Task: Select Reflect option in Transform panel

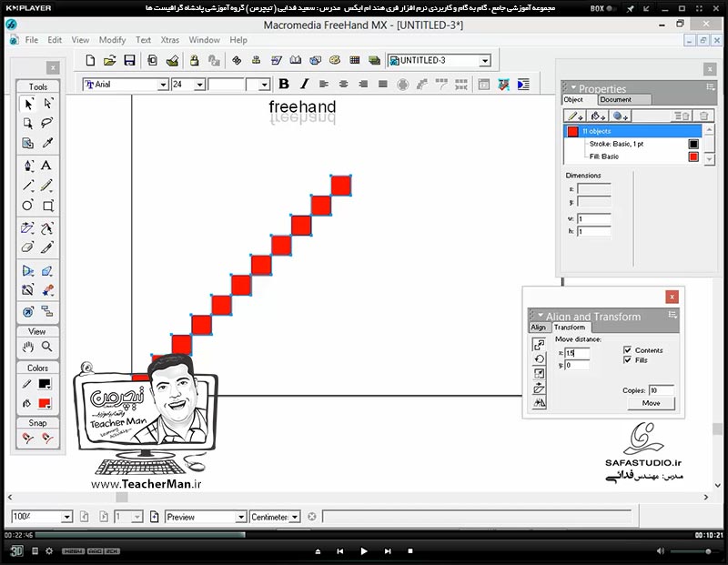Action: pyautogui.click(x=539, y=402)
